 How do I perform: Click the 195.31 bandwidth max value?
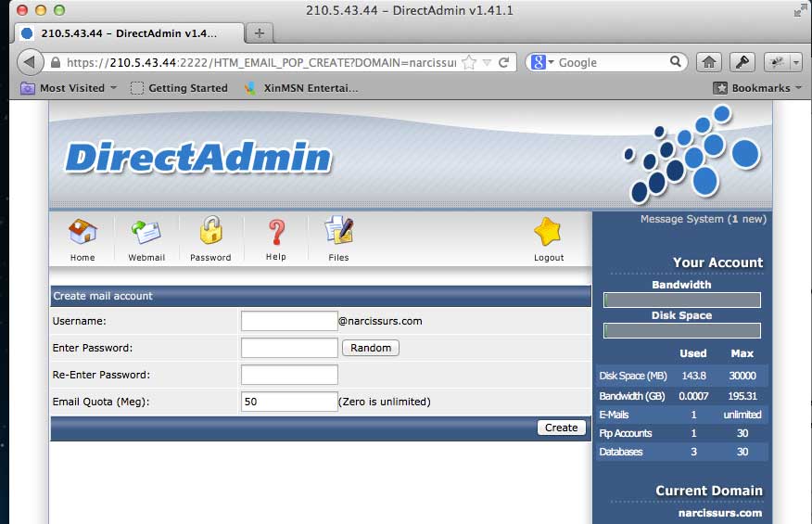click(742, 396)
